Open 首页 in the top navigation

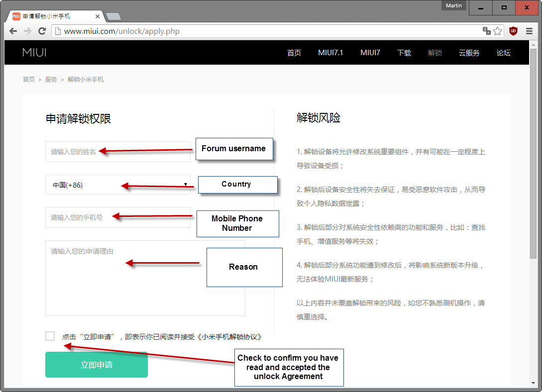[294, 53]
